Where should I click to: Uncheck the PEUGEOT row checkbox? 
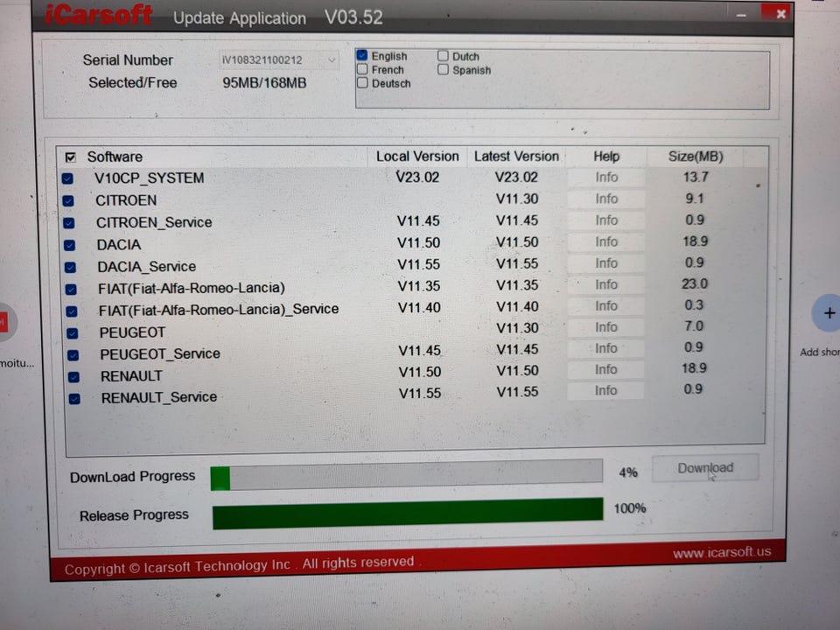tap(72, 333)
